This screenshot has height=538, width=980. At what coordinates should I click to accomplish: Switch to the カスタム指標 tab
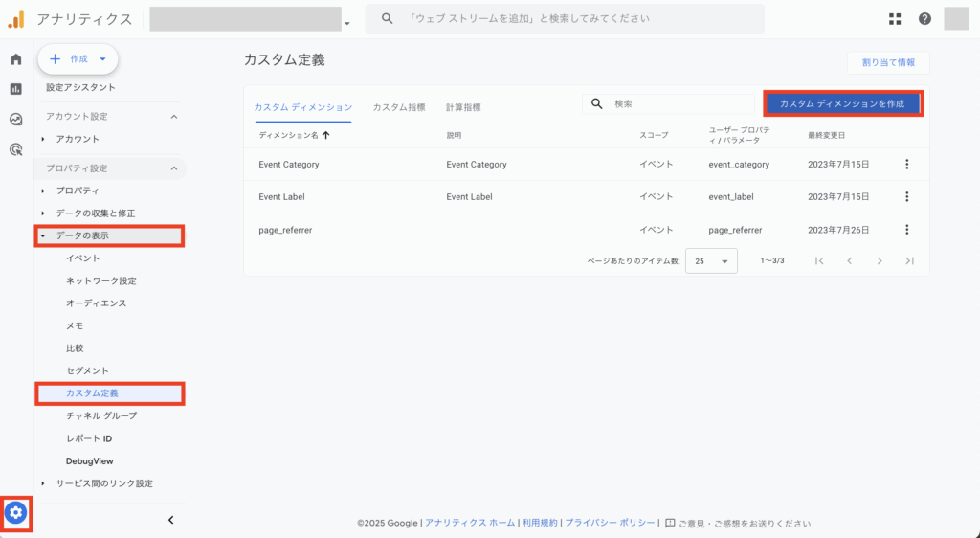pos(398,108)
